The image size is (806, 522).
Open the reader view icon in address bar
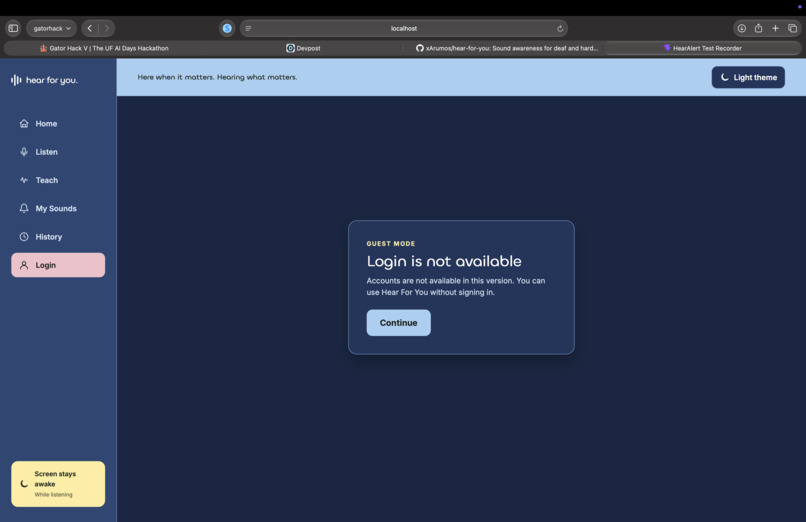coord(248,28)
